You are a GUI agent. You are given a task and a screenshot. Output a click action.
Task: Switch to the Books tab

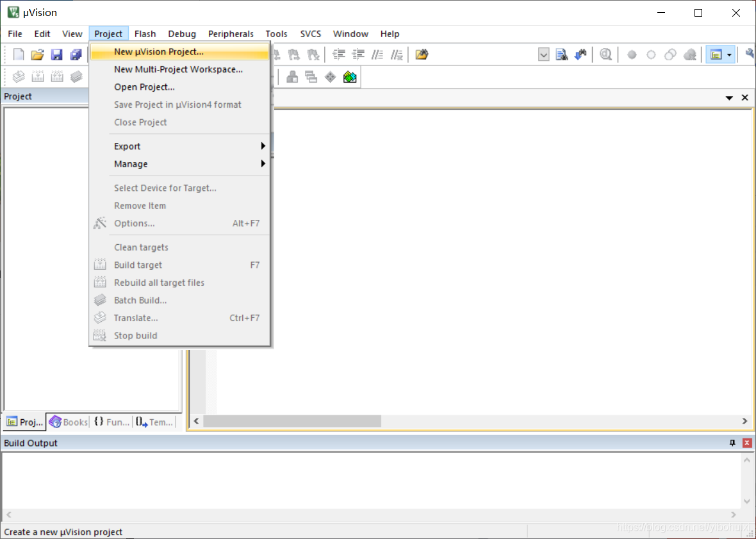(69, 422)
